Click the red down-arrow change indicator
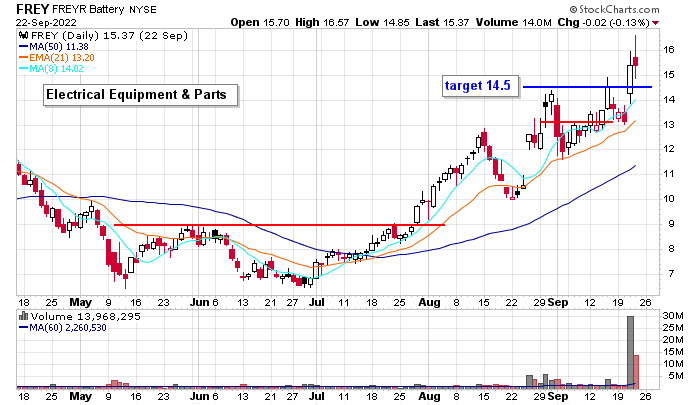Viewport: 700px width, 405px height. click(x=655, y=23)
